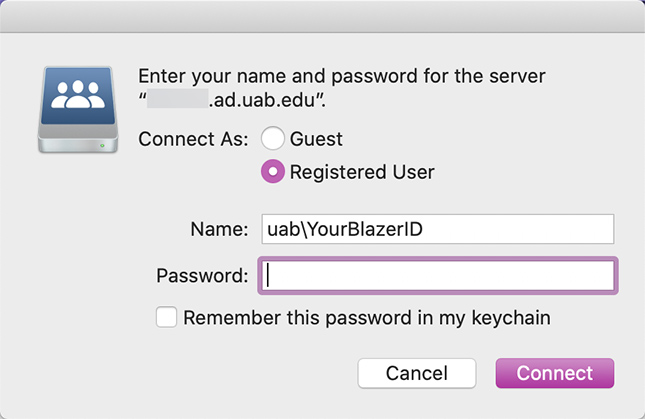Click the "Registered User" label text
Screen dimensions: 645x419
[x=362, y=172]
